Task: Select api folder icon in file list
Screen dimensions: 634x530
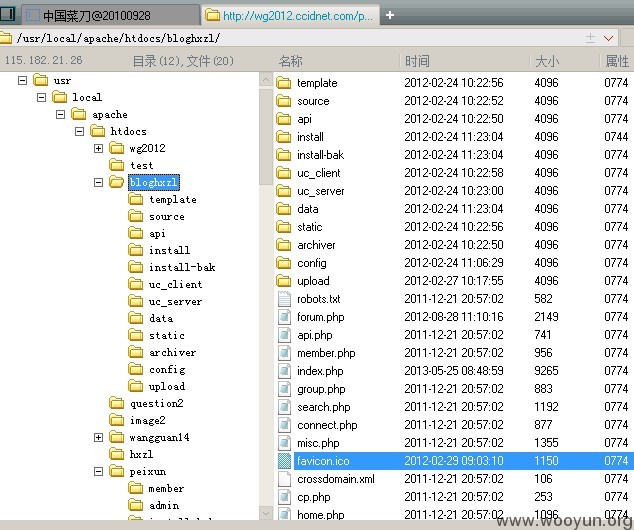Action: click(x=284, y=119)
